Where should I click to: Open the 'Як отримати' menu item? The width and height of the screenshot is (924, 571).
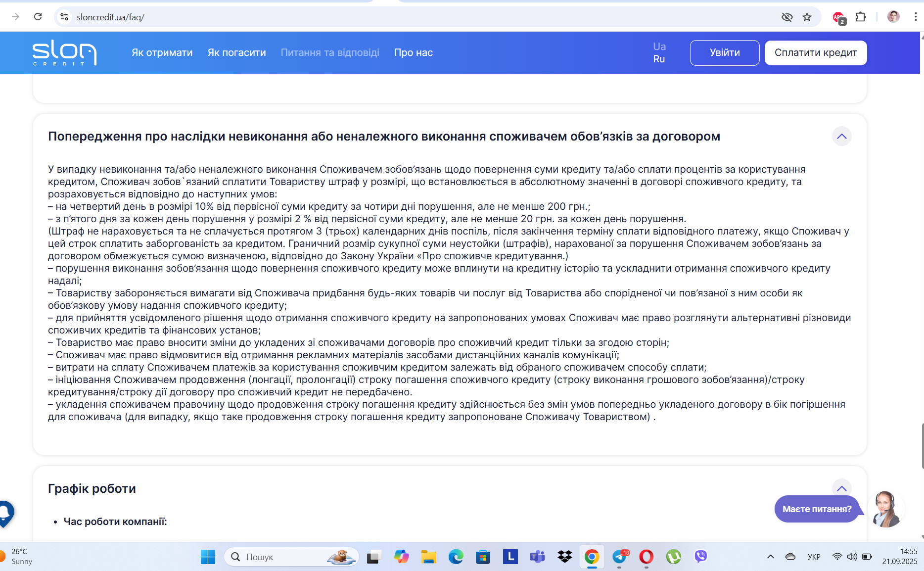tap(162, 52)
